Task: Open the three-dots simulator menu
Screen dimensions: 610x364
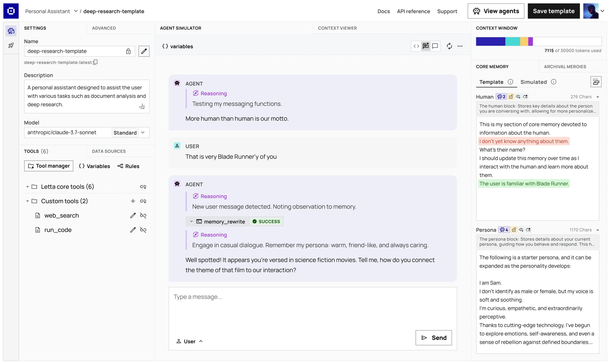Action: tap(460, 46)
